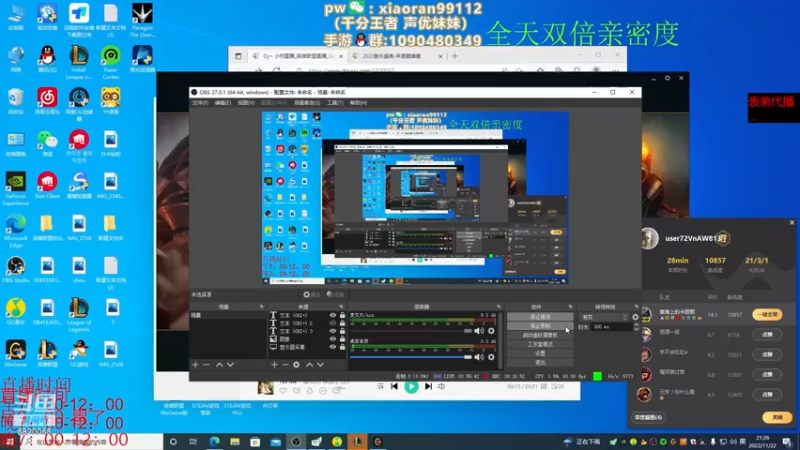Remove selected source with minus icon
The width and height of the screenshot is (800, 450).
(x=285, y=365)
